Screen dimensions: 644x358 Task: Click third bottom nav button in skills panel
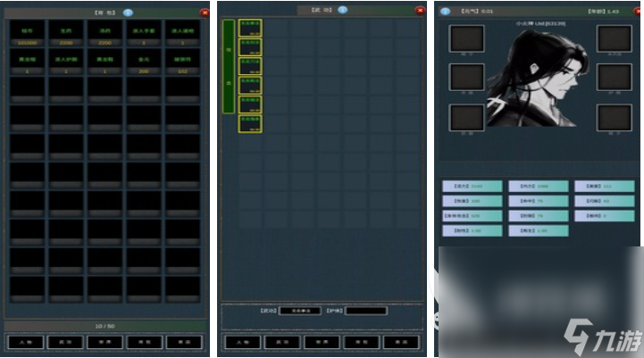point(322,342)
